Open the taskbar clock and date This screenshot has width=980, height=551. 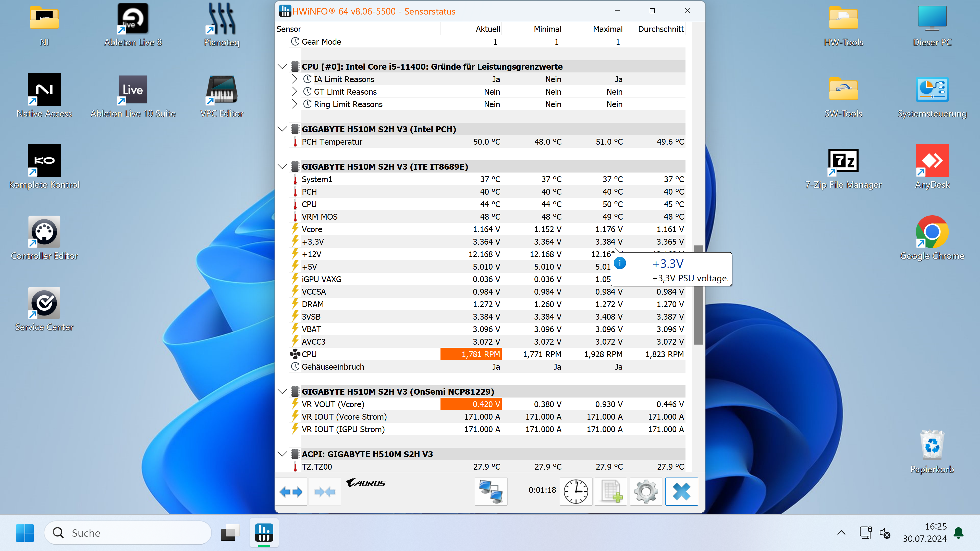point(925,532)
